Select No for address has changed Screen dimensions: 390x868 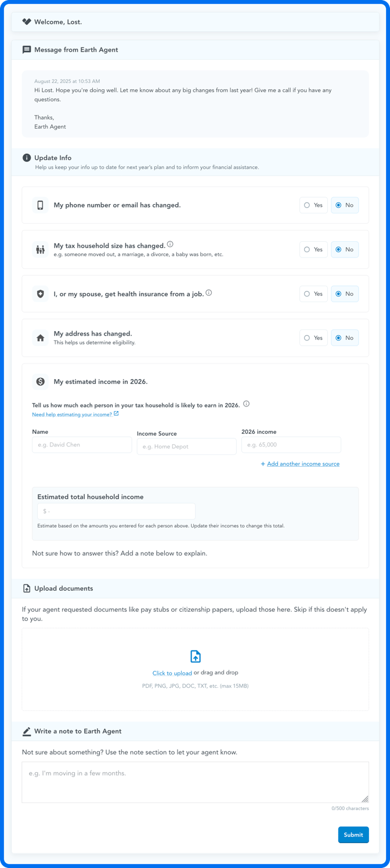tap(344, 338)
